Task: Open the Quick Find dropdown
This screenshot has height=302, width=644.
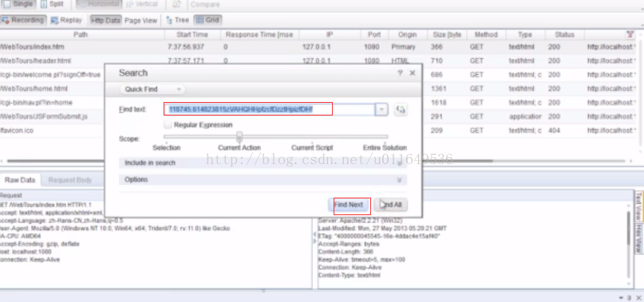Action: tap(152, 89)
